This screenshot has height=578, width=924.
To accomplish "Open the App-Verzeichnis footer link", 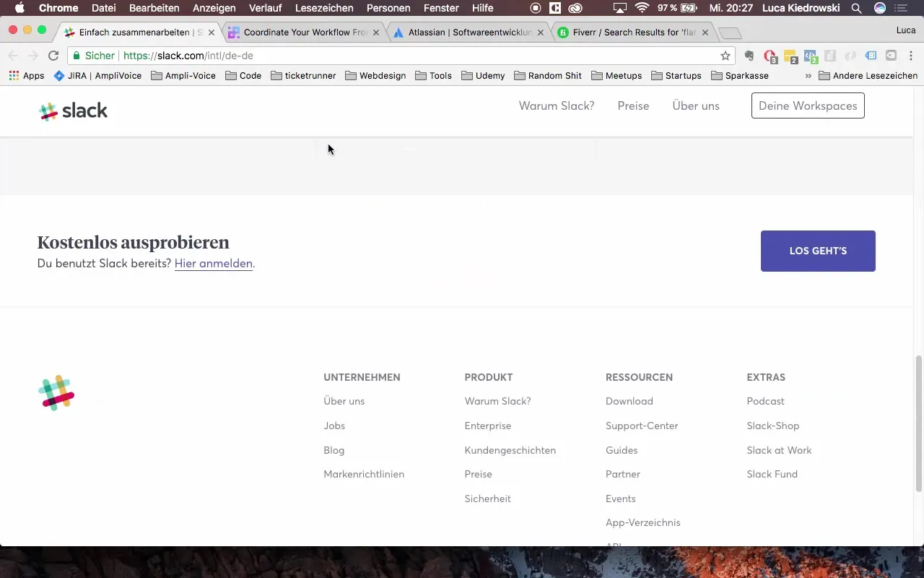I will click(x=643, y=522).
